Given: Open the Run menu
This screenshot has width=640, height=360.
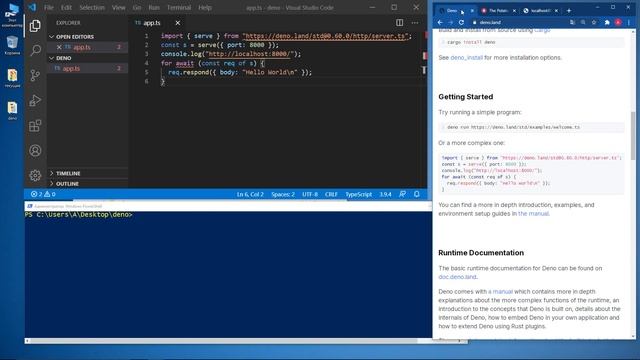Looking at the screenshot, I should click(154, 7).
